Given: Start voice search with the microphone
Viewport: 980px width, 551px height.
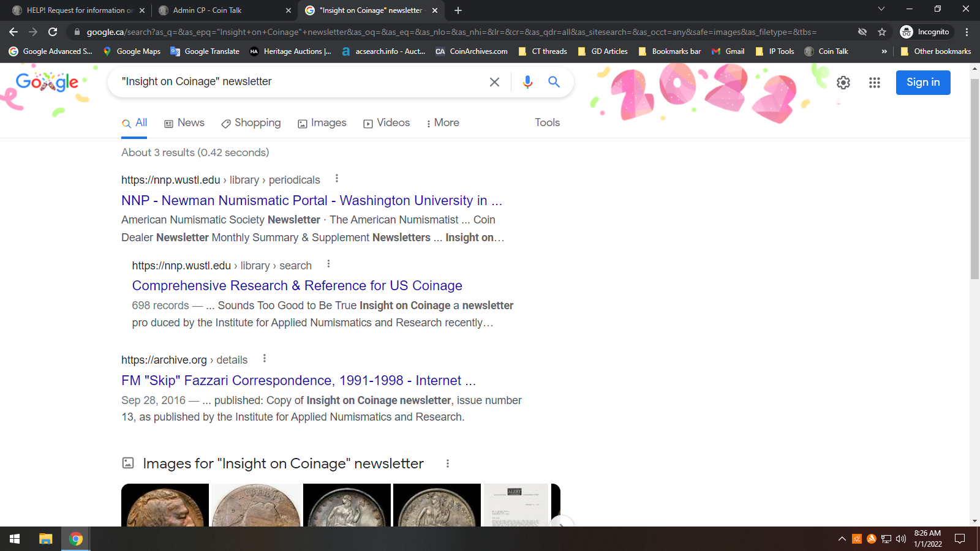Looking at the screenshot, I should point(527,82).
